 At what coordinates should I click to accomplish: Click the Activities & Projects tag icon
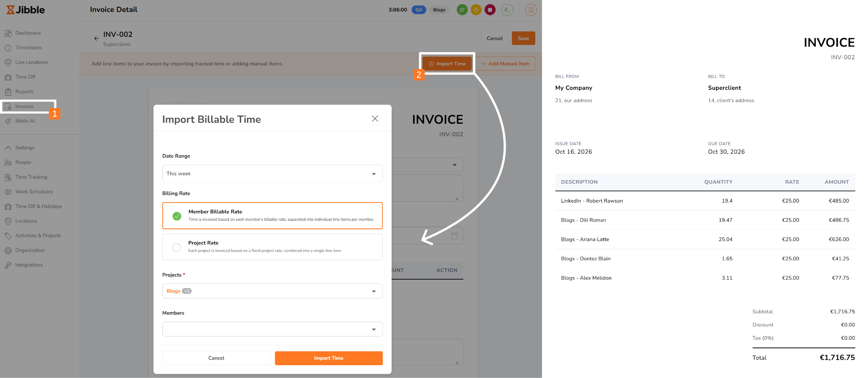(x=8, y=236)
